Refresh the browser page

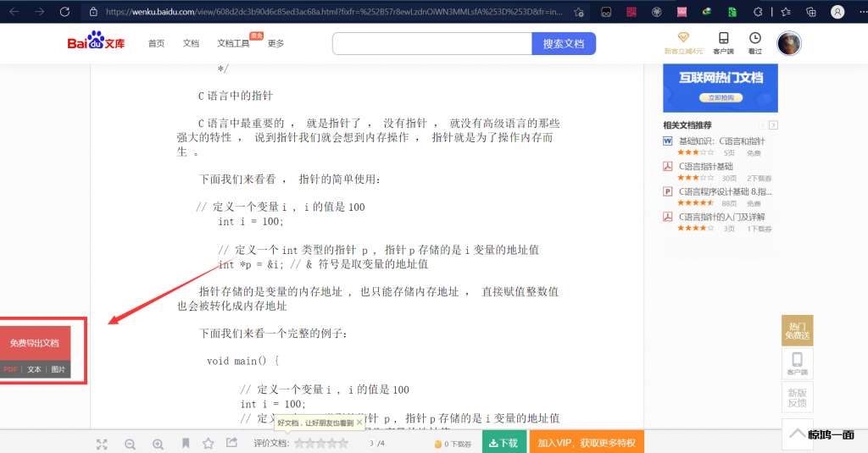[65, 12]
